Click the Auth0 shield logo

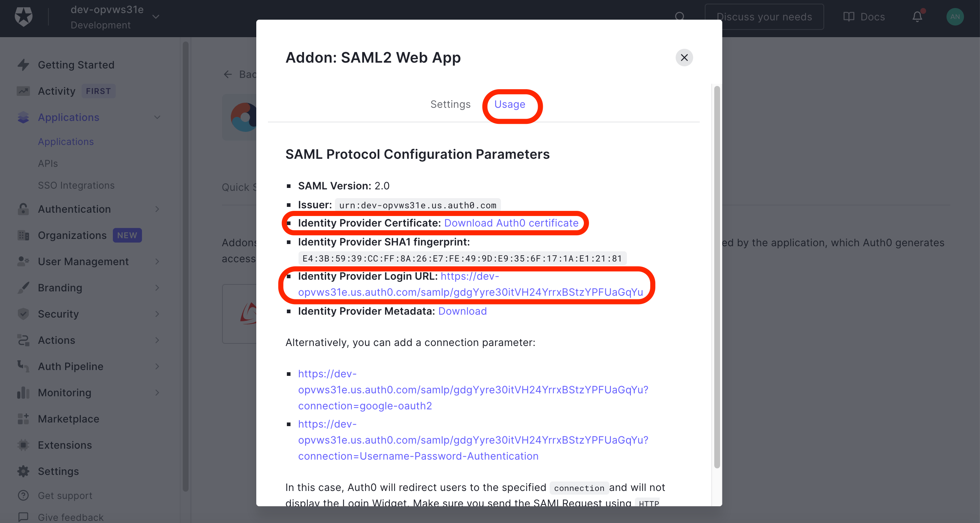(x=23, y=17)
